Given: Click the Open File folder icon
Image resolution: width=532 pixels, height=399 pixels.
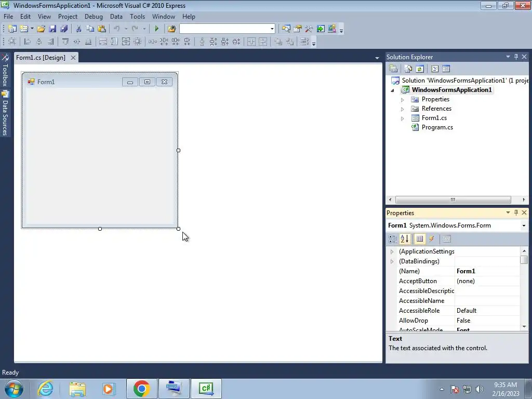Looking at the screenshot, I should [41, 29].
